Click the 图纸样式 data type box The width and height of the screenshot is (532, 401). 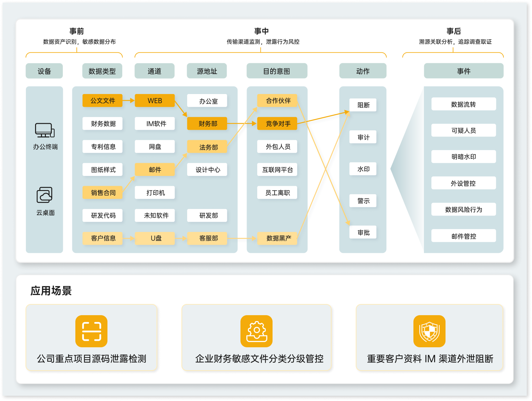103,170
